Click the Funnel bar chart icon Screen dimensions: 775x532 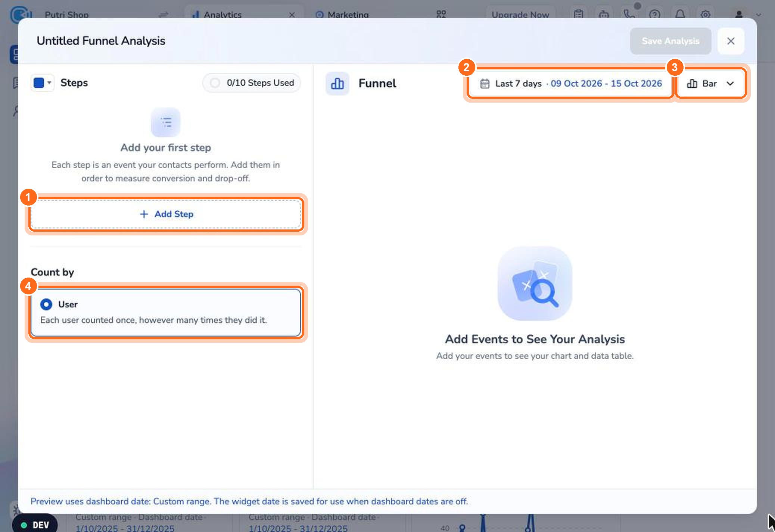pos(337,84)
